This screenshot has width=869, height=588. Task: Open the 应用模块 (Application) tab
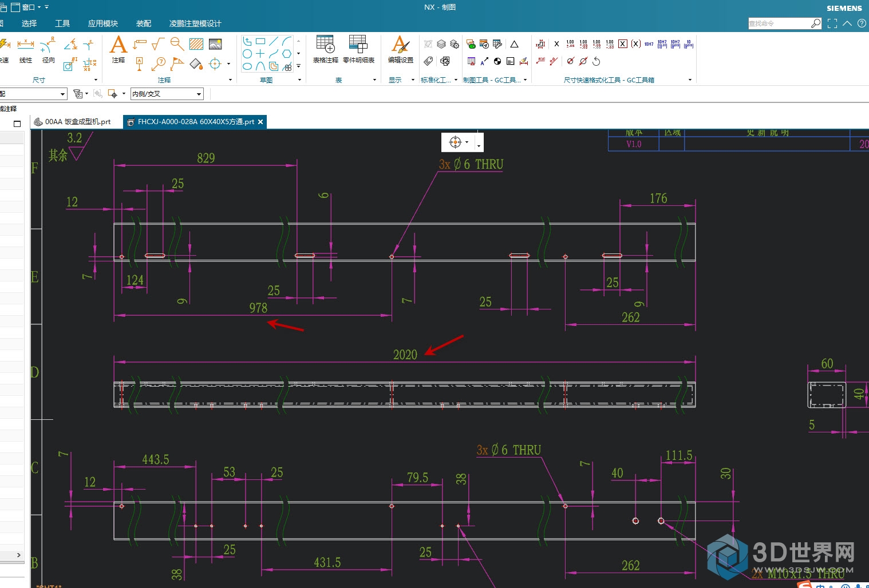click(x=103, y=23)
